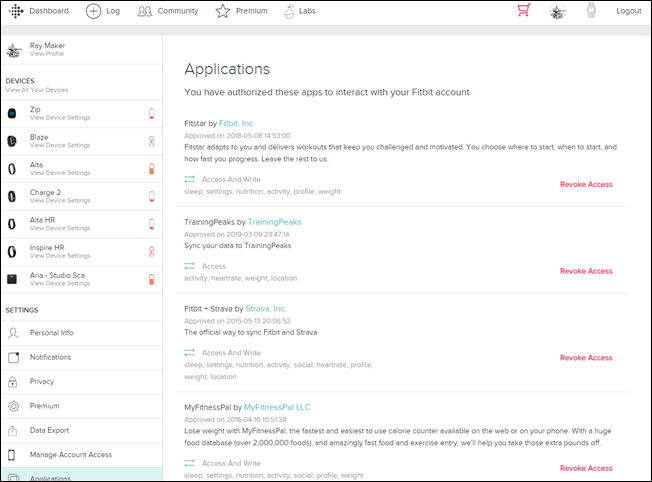The image size is (652, 482).
Task: Click the Blaze device icon
Action: 12,141
